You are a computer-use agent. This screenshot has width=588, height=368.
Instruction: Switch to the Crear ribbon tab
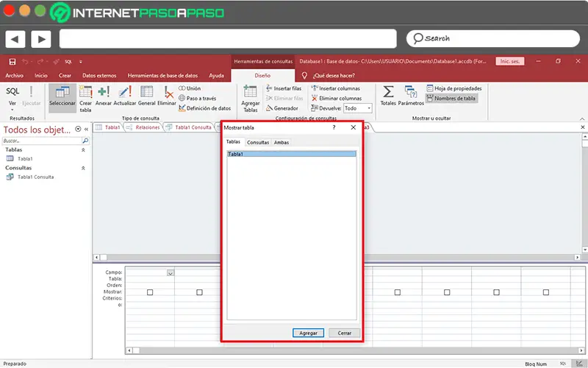(65, 76)
